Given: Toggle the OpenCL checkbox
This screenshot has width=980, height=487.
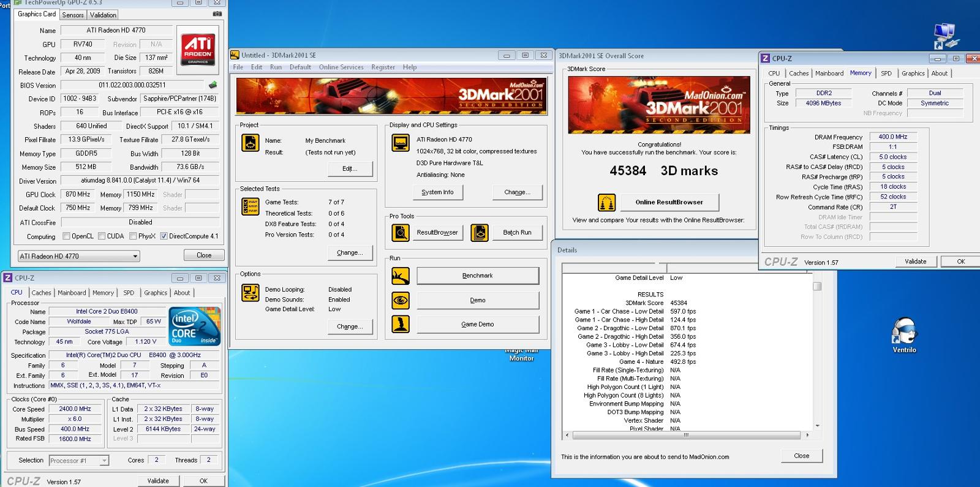Looking at the screenshot, I should [66, 236].
